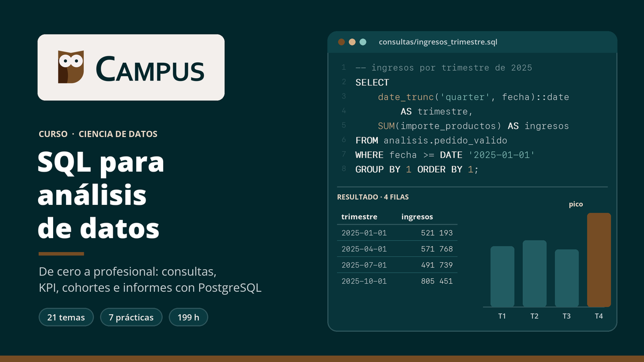This screenshot has width=644, height=362.
Task: Click the "AS trimestre," code line
Action: pos(437,111)
